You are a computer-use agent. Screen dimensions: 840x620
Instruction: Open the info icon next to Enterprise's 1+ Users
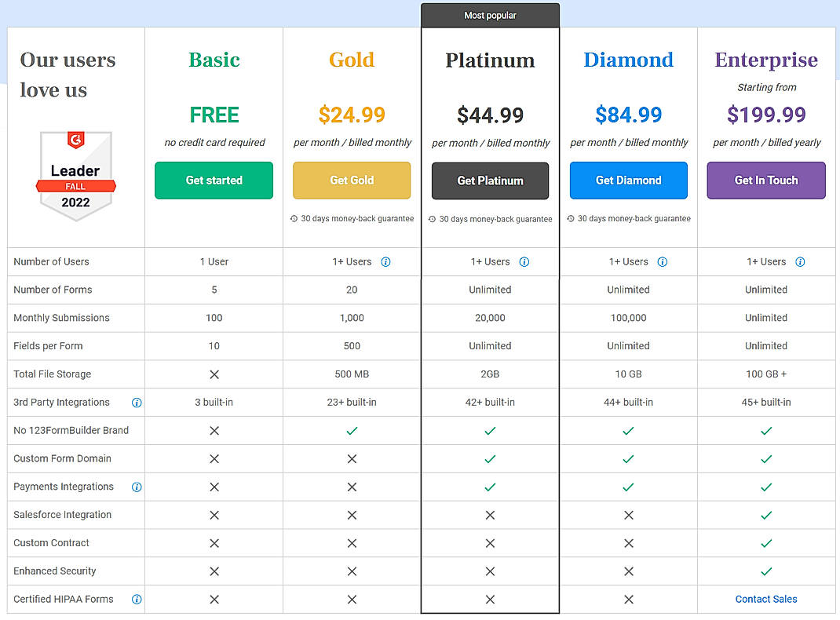tap(800, 261)
